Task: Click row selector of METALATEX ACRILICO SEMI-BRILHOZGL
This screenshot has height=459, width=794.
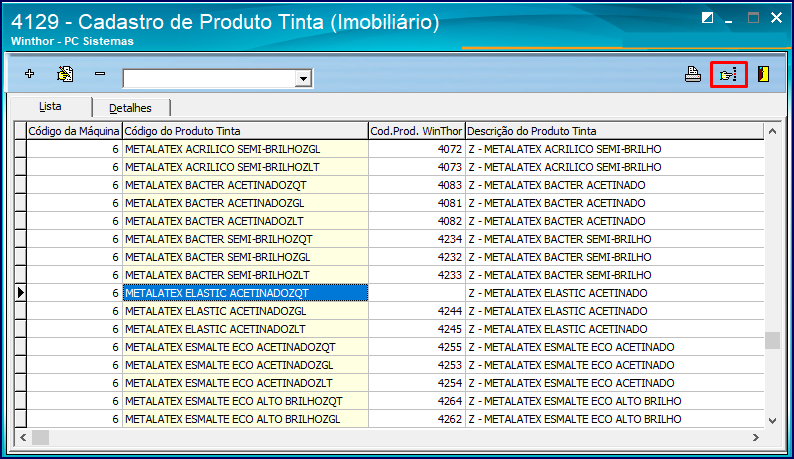Action: click(20, 149)
